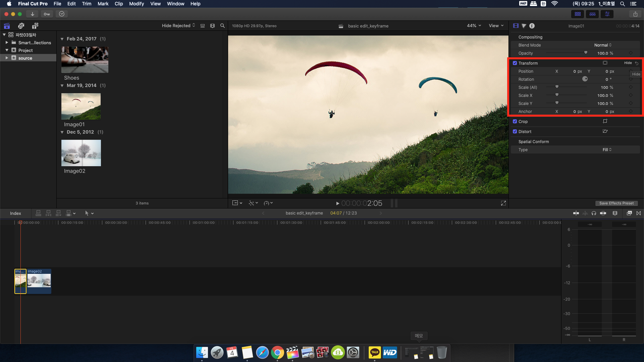Toggle the Distort checkbox
This screenshot has height=362, width=644.
515,131
